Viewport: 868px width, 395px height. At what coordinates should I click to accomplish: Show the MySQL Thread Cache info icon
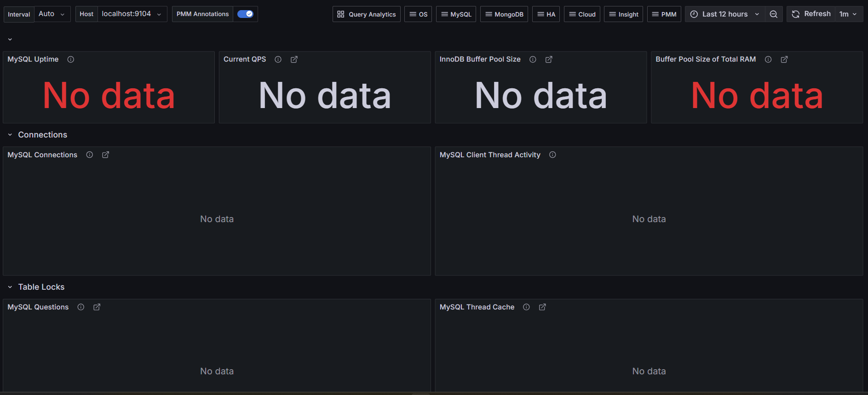click(x=526, y=307)
